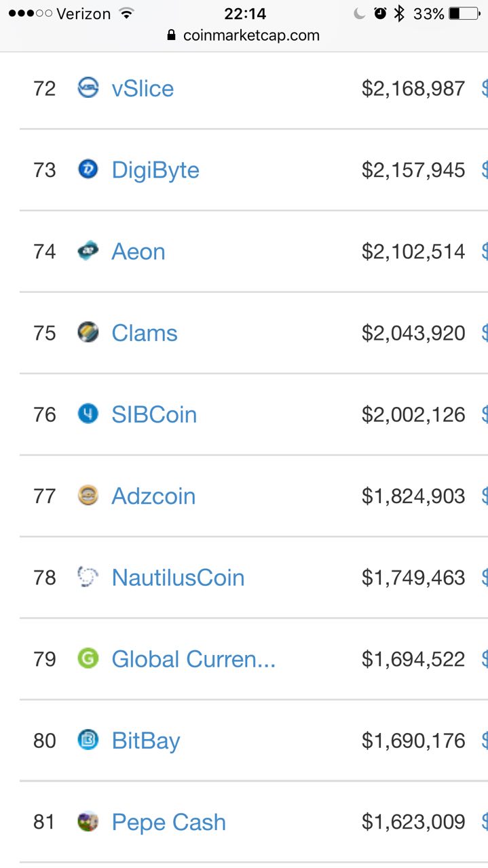Select the SIBCoin logo icon

point(88,414)
